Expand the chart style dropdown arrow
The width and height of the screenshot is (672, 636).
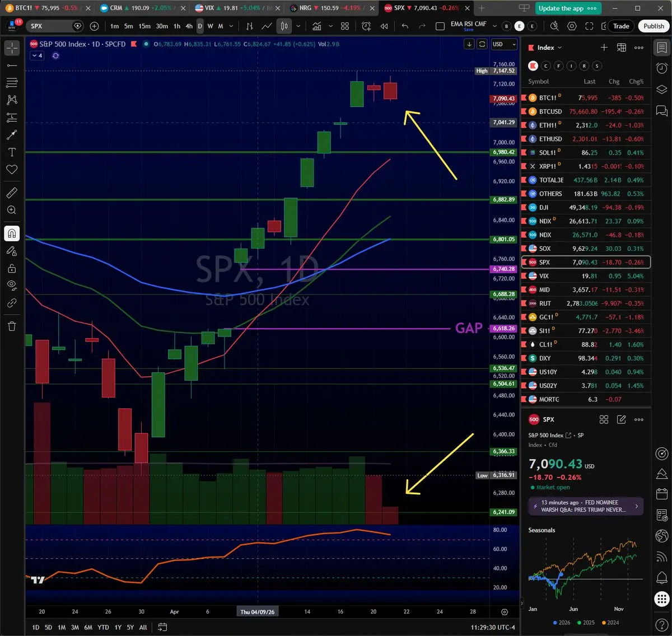(x=298, y=26)
